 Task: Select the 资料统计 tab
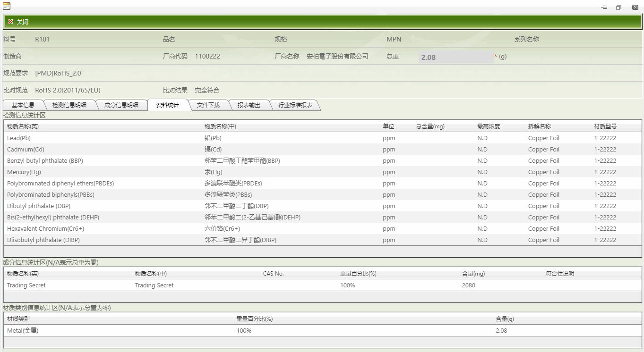point(168,105)
